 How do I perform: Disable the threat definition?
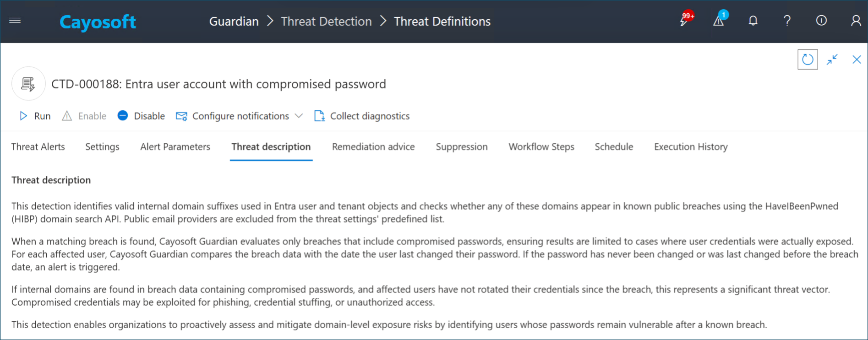pyautogui.click(x=141, y=116)
